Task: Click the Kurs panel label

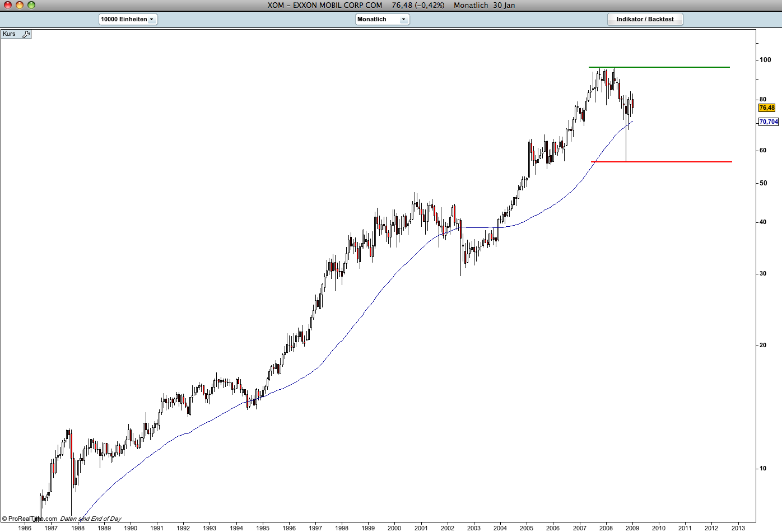Action: pos(10,34)
